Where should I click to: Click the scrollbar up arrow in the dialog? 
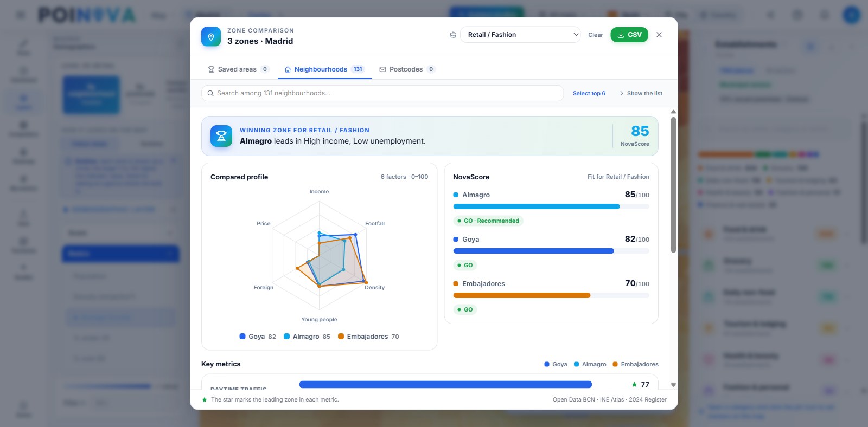click(x=673, y=112)
